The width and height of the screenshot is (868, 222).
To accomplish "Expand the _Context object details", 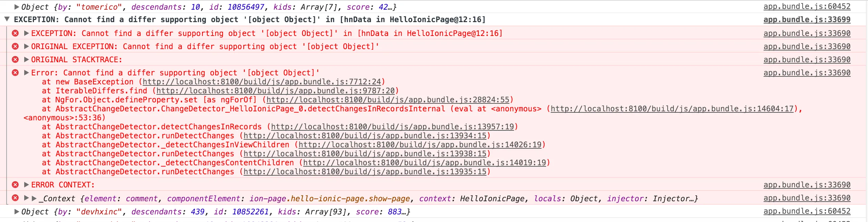I will pyautogui.click(x=34, y=198).
